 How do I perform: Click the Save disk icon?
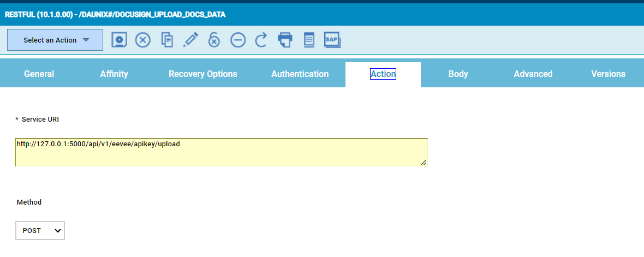click(x=119, y=40)
